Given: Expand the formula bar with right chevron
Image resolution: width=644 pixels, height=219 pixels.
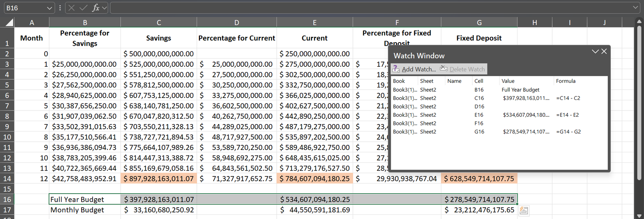Looking at the screenshot, I should pos(635,8).
